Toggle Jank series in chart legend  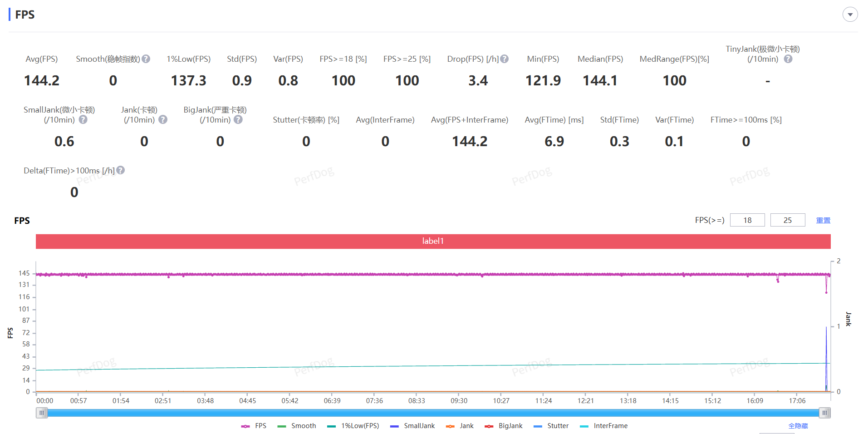[x=460, y=426]
